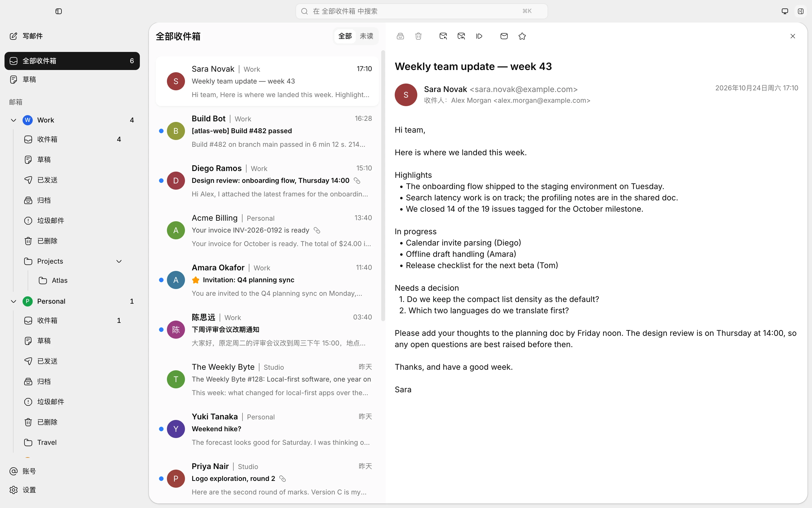Unstar the Q4 planning sync invitation

click(196, 280)
